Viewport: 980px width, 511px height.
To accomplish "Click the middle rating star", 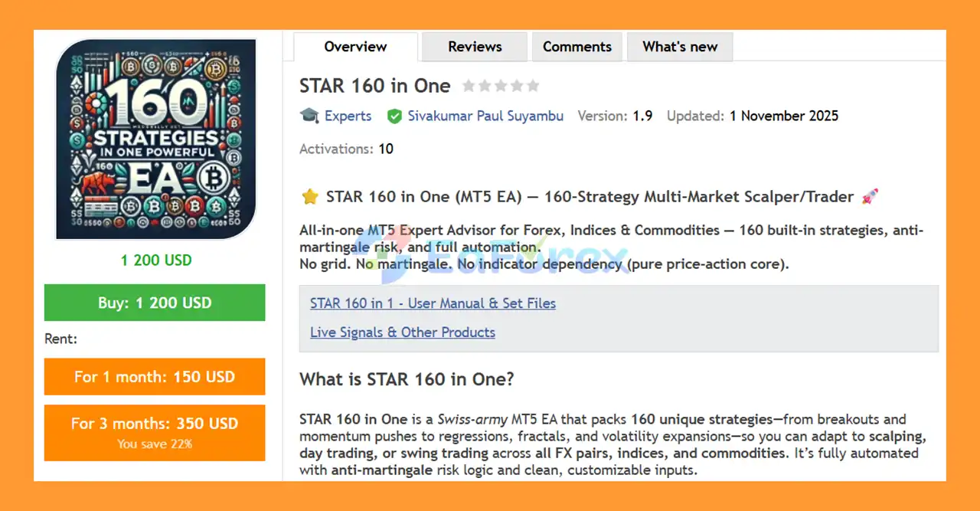I will pyautogui.click(x=500, y=86).
